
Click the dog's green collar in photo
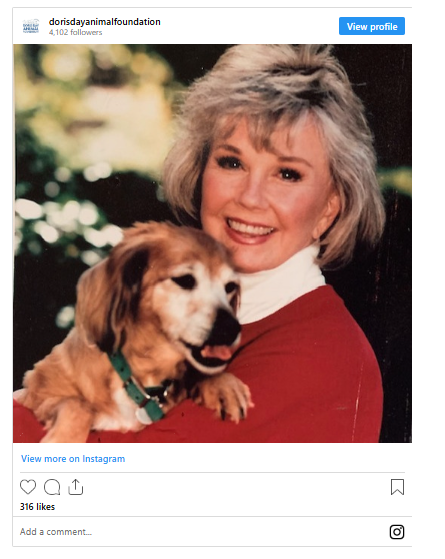click(137, 387)
